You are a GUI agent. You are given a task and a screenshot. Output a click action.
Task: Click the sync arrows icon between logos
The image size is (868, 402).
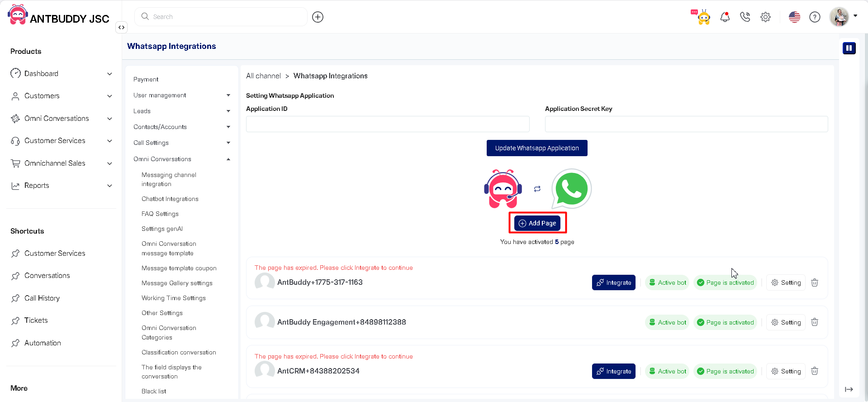click(537, 189)
